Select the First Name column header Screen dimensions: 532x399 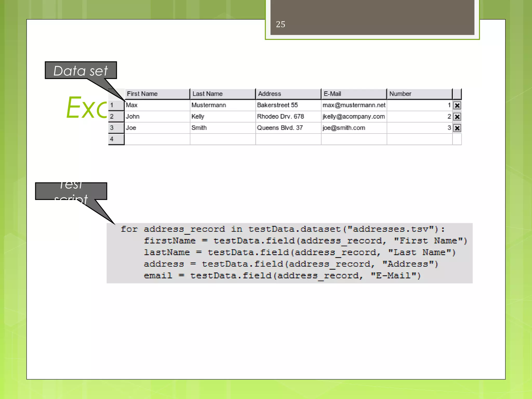click(x=157, y=94)
